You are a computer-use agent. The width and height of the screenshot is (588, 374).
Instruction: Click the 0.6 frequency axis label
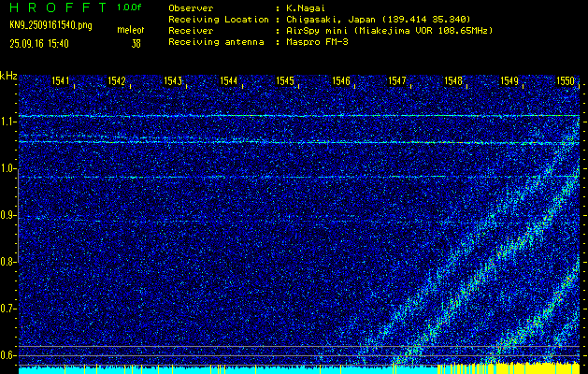pyautogui.click(x=7, y=355)
